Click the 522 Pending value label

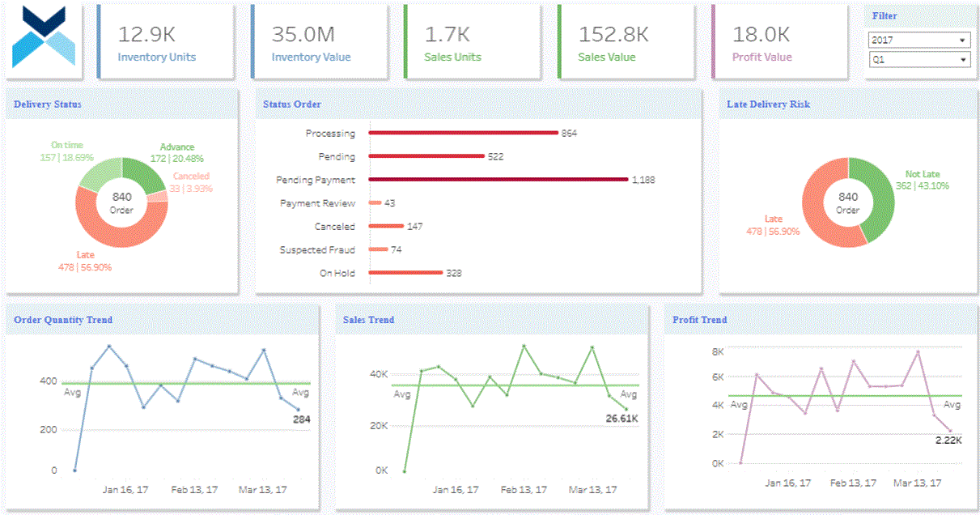point(495,156)
